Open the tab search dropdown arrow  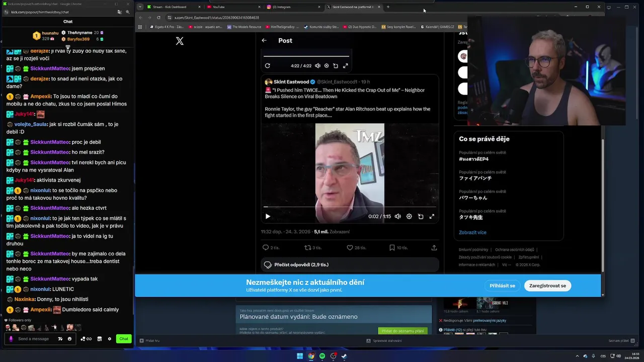[x=140, y=7]
